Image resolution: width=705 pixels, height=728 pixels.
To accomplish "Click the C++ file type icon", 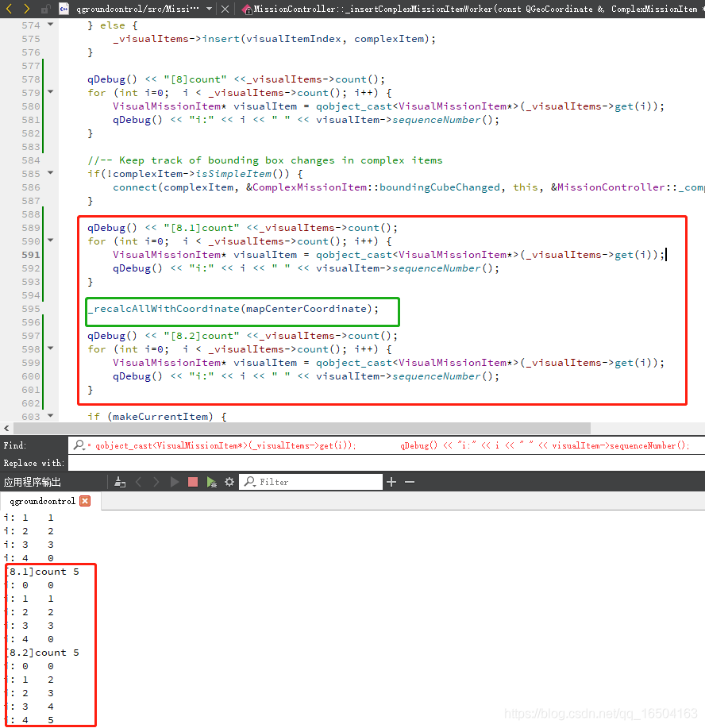I will point(64,9).
